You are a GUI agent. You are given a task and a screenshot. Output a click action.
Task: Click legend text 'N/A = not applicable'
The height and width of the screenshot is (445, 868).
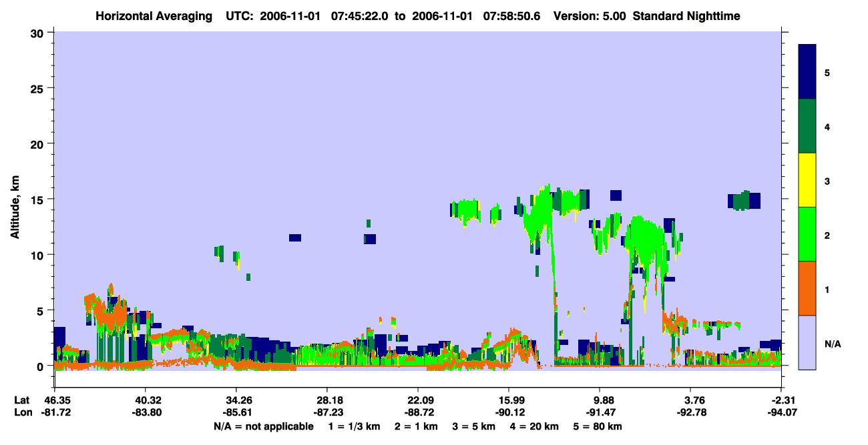(263, 426)
